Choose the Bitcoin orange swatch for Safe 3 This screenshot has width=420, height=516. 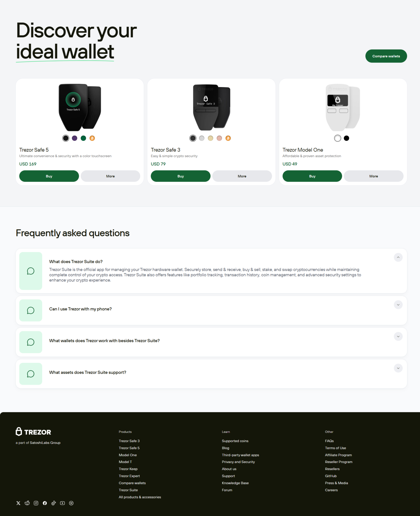click(228, 138)
